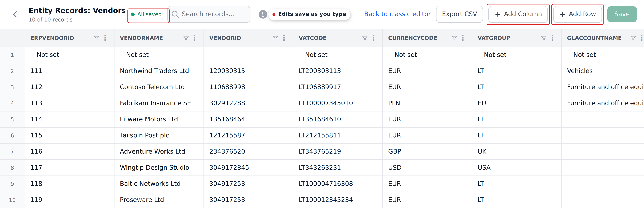The width and height of the screenshot is (644, 214).
Task: Select row number 10 header
Action: tap(12, 200)
